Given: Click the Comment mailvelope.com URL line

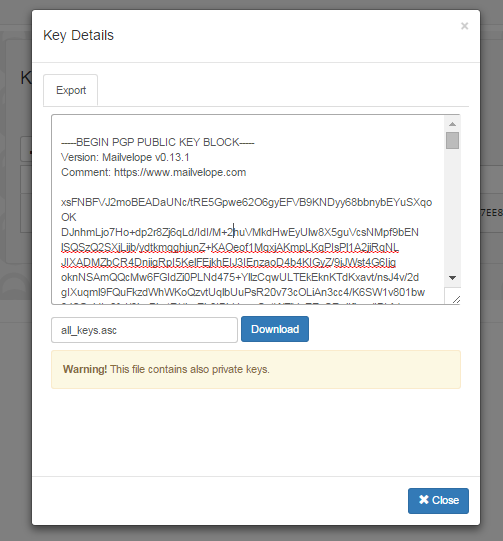Looking at the screenshot, I should pyautogui.click(x=154, y=172).
